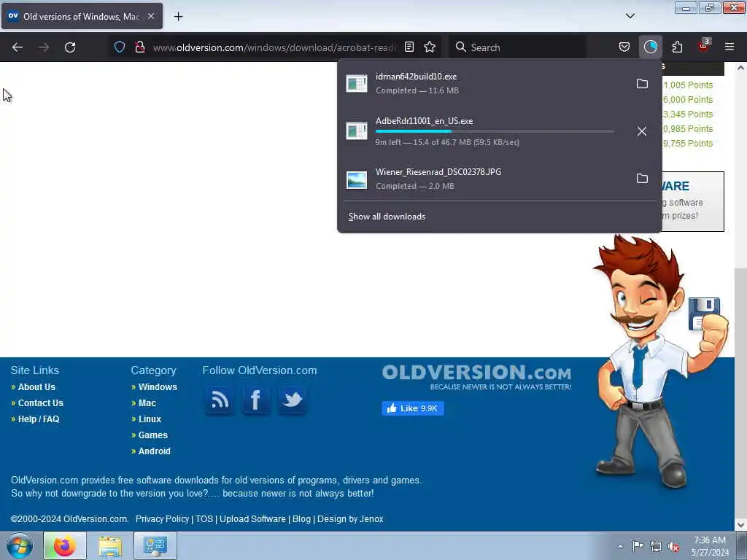Open the Facebook follow icon
This screenshot has height=560, width=747.
pos(256,400)
